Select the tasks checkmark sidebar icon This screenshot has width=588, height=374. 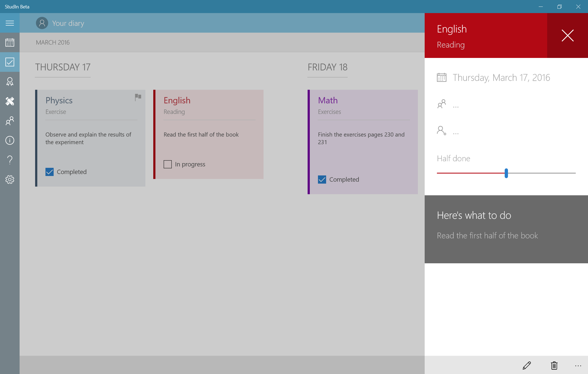[x=10, y=62]
